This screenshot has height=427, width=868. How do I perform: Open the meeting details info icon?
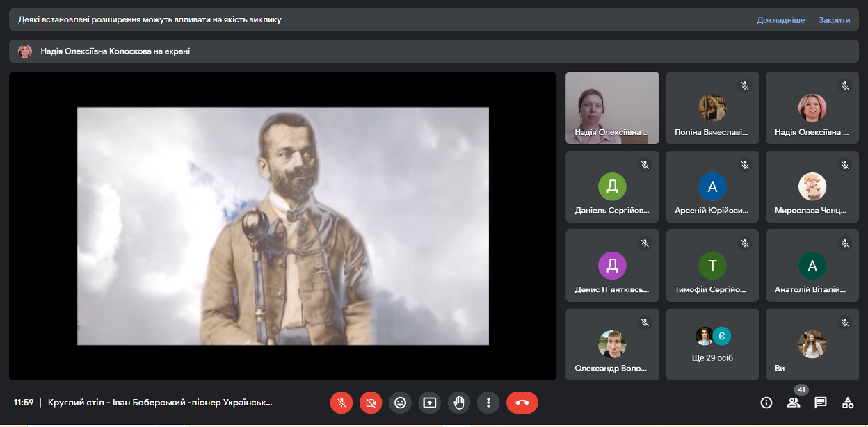[766, 403]
